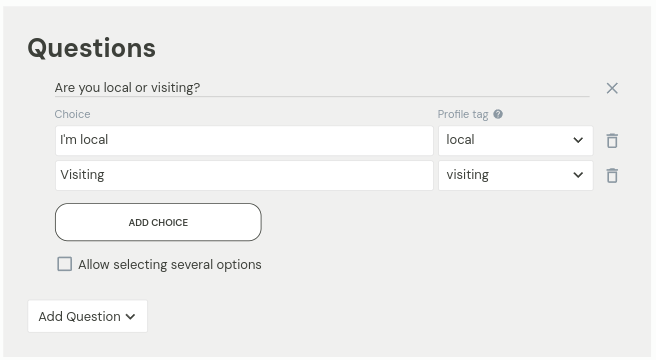Screen dimensions: 656x360
Task: Click blank panel area right of ADD CHOICE
Action: 418,222
